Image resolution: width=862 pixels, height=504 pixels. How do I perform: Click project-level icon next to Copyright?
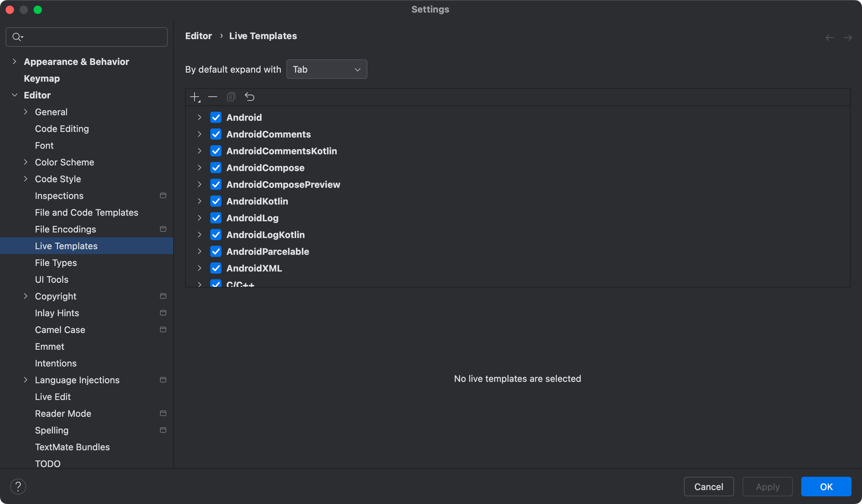[x=163, y=296]
